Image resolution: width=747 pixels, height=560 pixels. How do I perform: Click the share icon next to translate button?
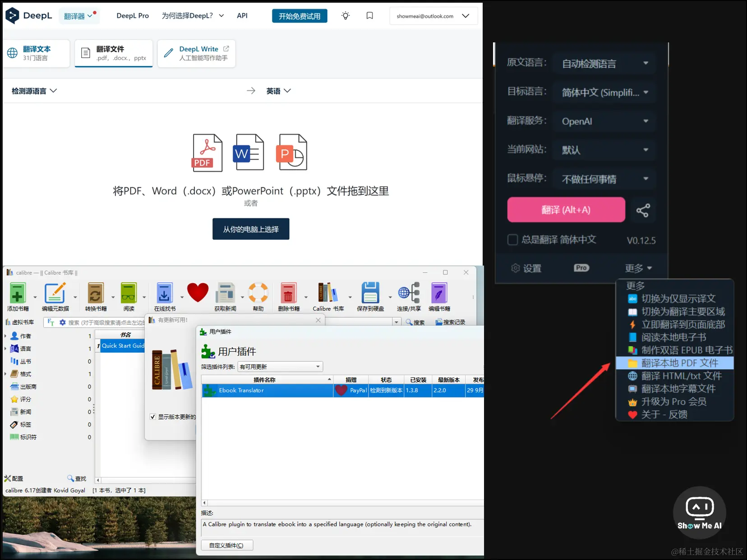643,210
